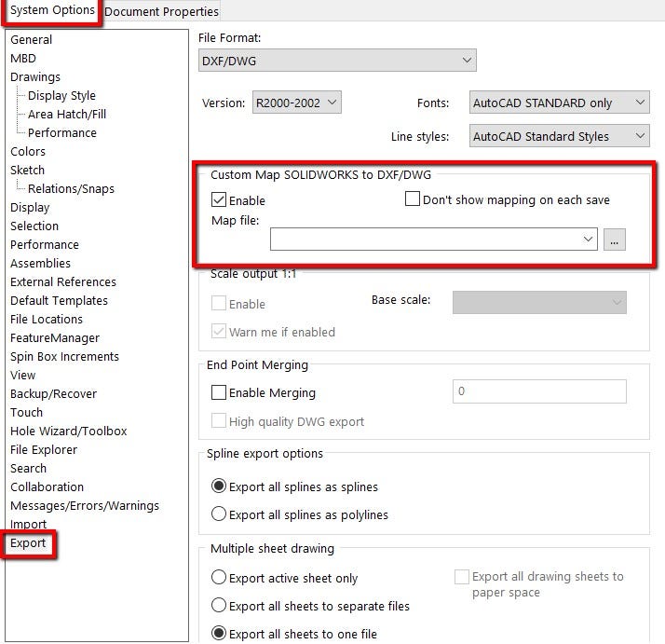Open the Fonts dropdown
This screenshot has width=665, height=644.
click(559, 103)
